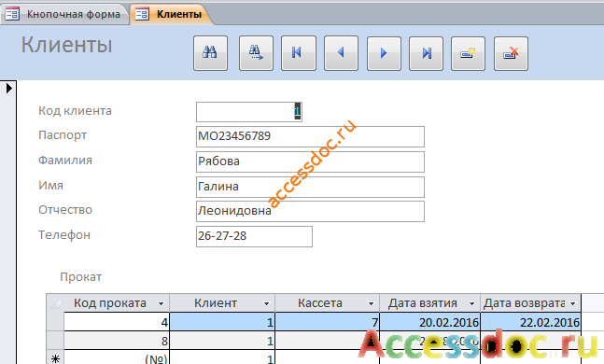Click Код проката cell with value 8
The image size is (604, 364).
coord(117,341)
